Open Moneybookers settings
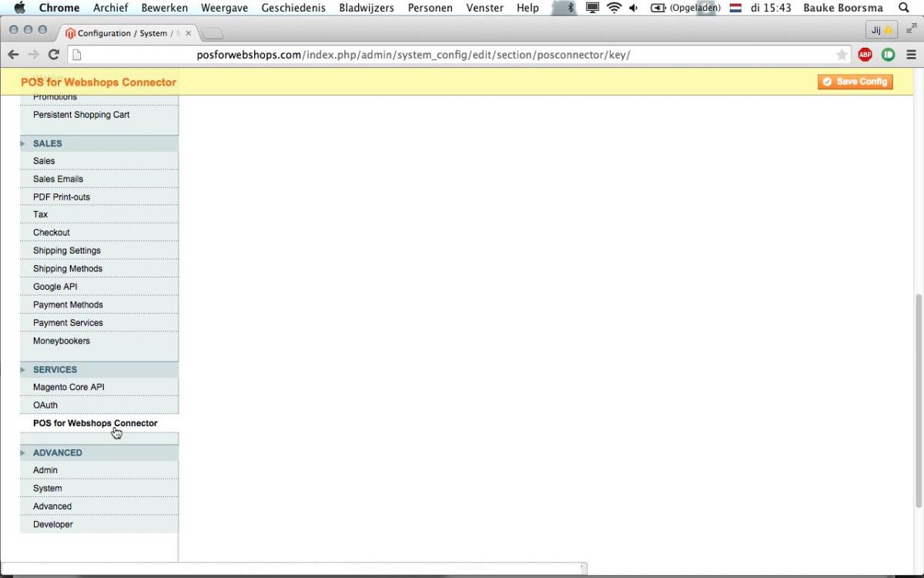This screenshot has width=924, height=578. point(62,341)
